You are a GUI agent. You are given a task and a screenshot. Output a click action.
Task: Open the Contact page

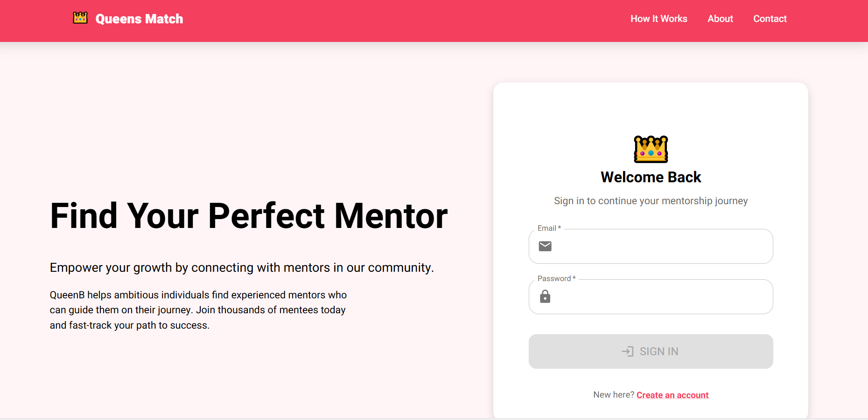click(770, 19)
